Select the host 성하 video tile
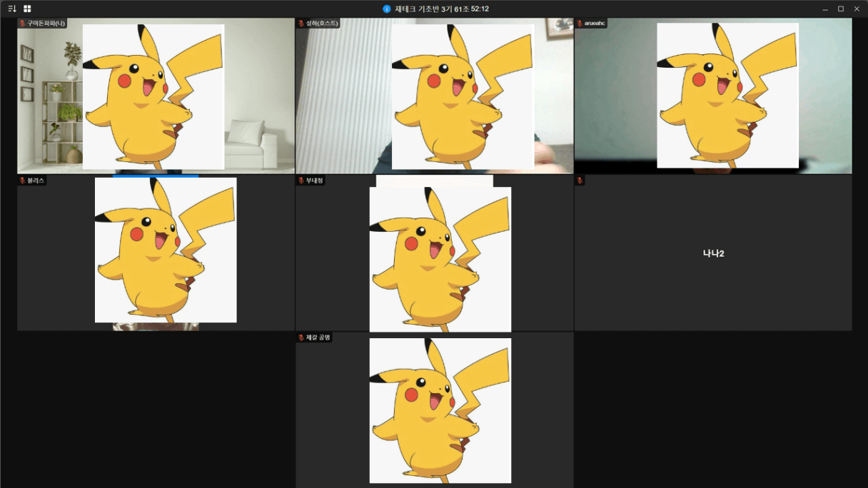Image resolution: width=868 pixels, height=488 pixels. coord(434,96)
